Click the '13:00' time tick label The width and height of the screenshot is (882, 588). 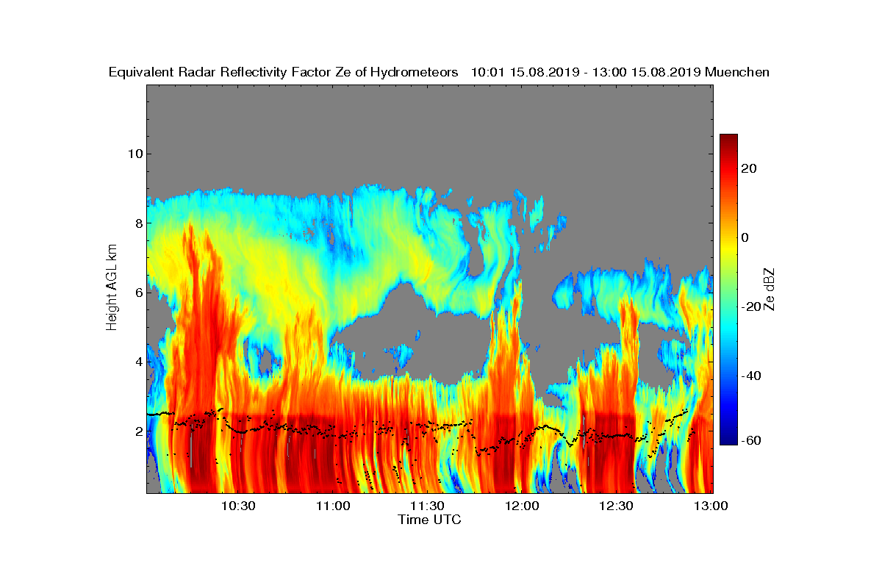click(710, 506)
